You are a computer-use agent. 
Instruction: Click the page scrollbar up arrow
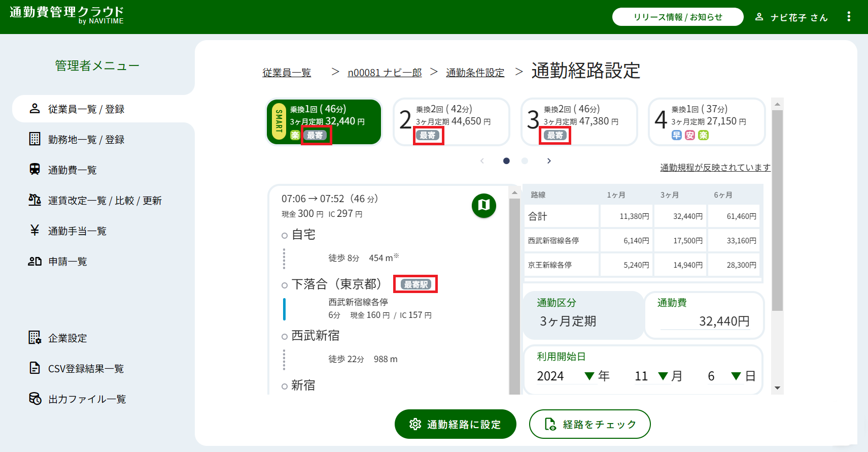[777, 104]
